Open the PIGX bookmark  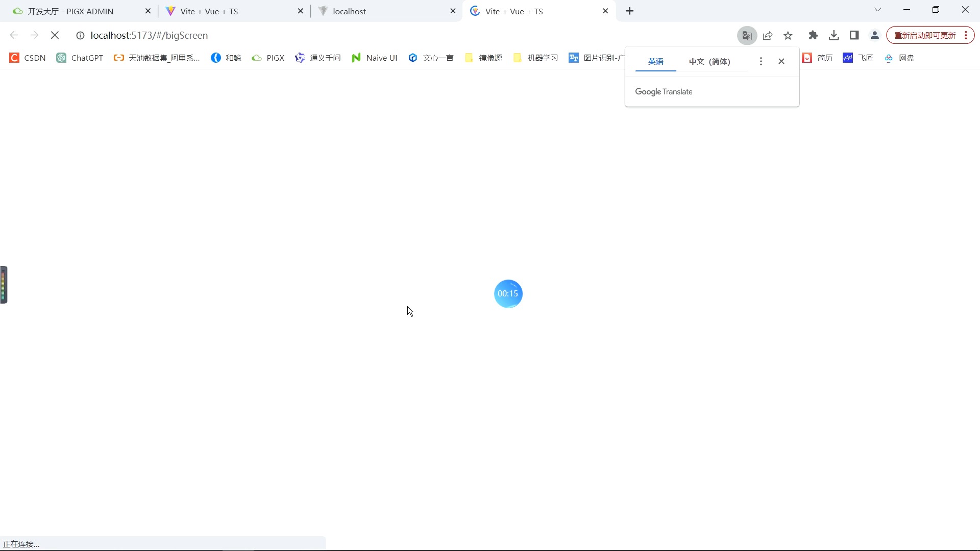pos(268,58)
